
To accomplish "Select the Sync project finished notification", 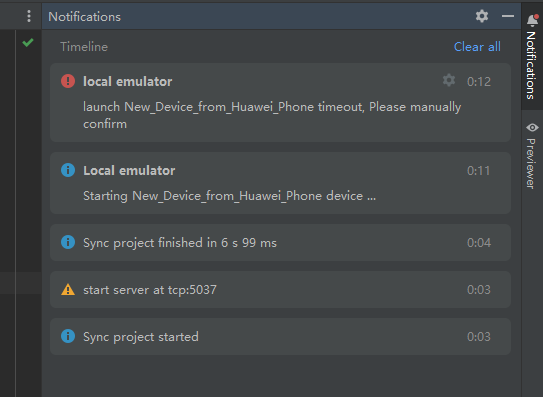I will coord(280,242).
